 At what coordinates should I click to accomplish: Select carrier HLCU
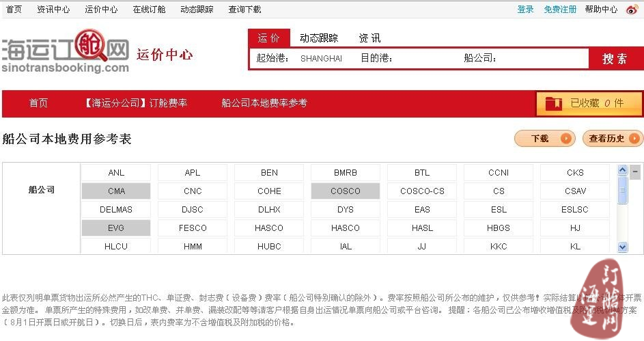[116, 246]
